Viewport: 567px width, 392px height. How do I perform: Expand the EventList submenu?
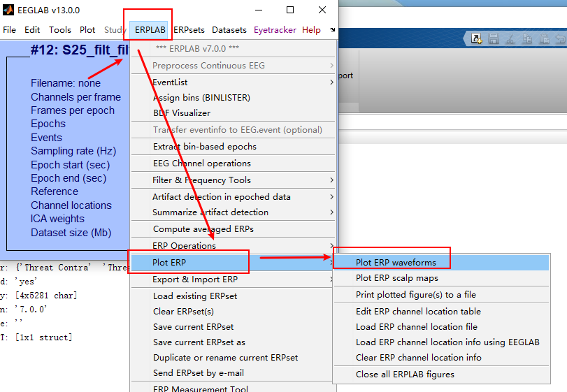[234, 82]
